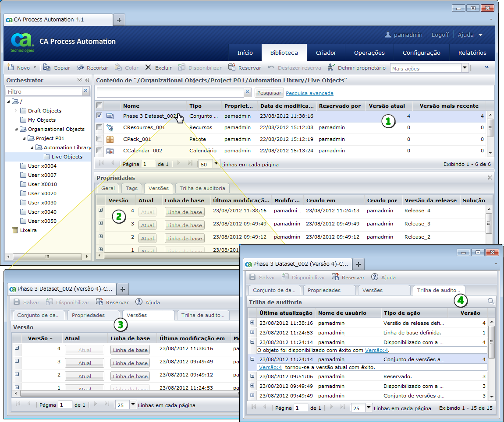
Task: Open the Trilha de auditoria properties tab
Action: pyautogui.click(x=202, y=188)
